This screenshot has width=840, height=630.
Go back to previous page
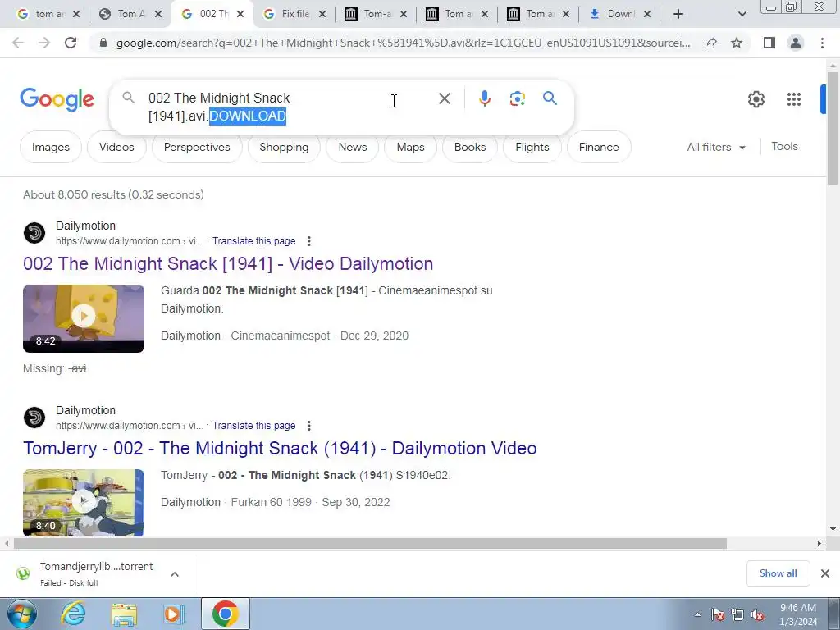(18, 43)
